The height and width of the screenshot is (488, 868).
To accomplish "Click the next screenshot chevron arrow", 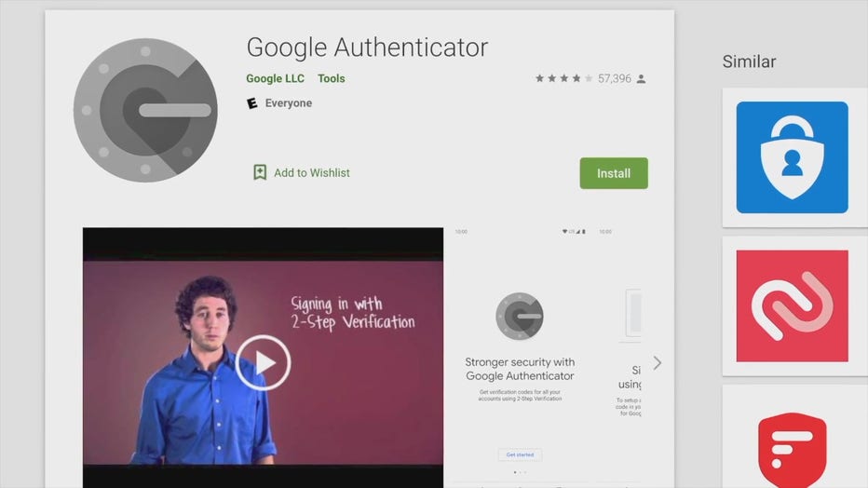I will click(x=658, y=363).
